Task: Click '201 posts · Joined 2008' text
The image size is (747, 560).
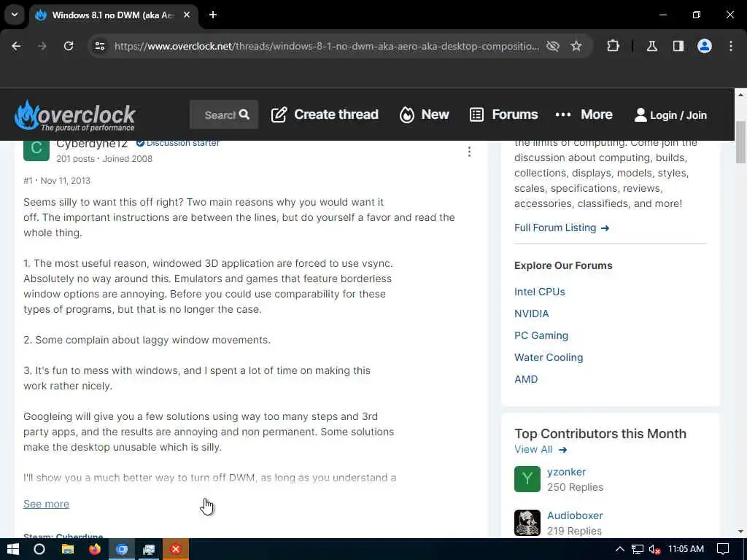Action: [x=104, y=159]
